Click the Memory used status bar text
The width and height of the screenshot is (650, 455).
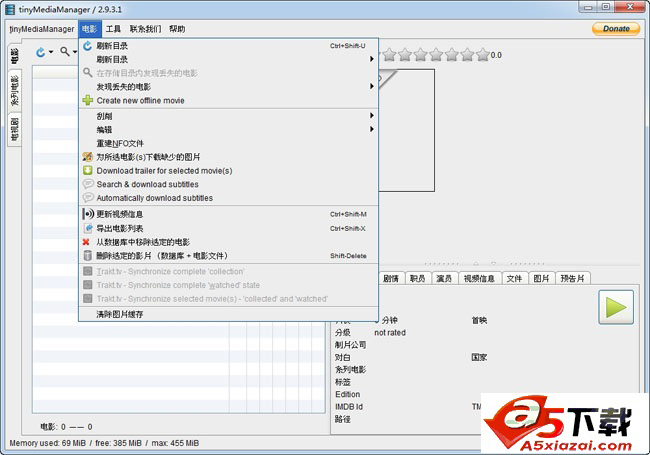point(104,443)
